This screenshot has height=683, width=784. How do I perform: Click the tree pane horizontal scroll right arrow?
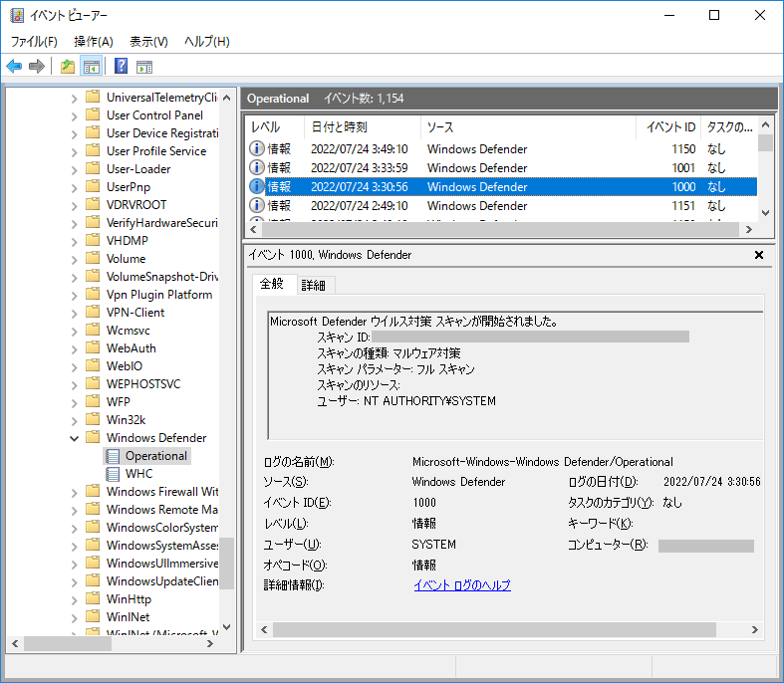pos(210,643)
